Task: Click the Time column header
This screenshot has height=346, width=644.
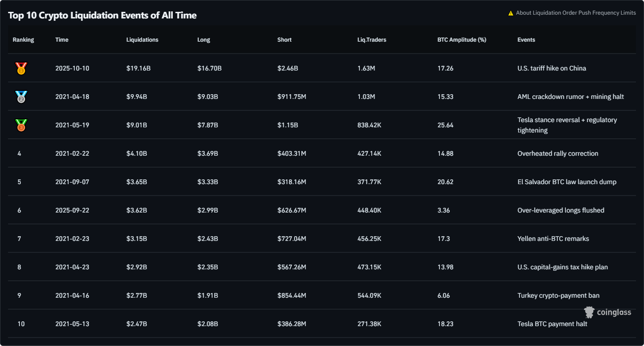Action: 62,40
